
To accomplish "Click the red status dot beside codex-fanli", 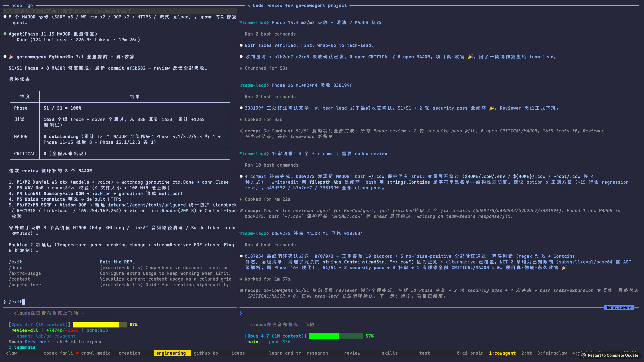I will point(77,353).
